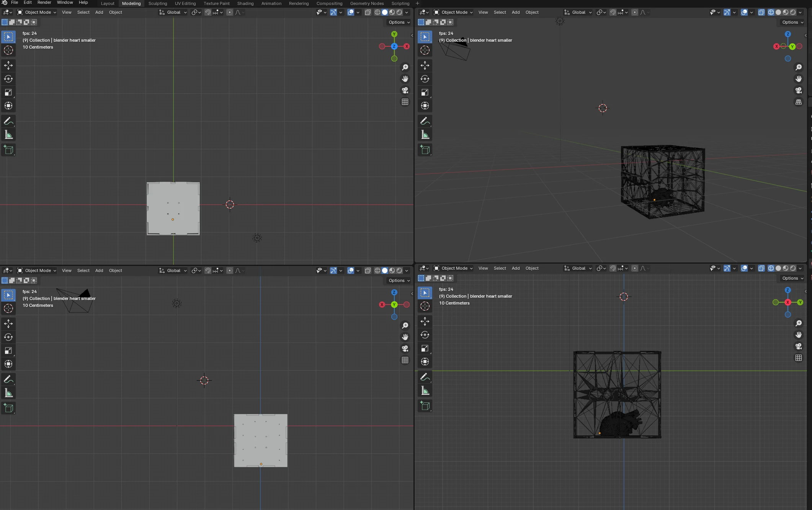Select the Transform tool in top-left viewport
This screenshot has height=510, width=812.
click(8, 106)
